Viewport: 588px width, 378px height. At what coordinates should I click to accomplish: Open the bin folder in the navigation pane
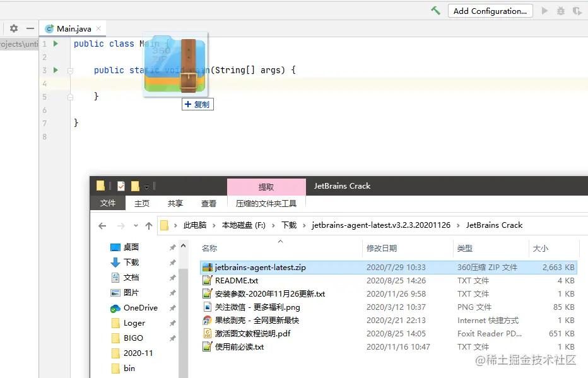[x=129, y=369]
